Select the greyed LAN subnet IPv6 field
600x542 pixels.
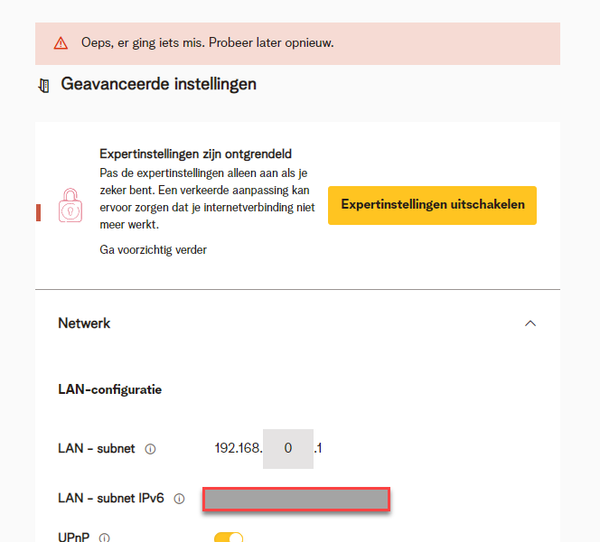coord(296,498)
